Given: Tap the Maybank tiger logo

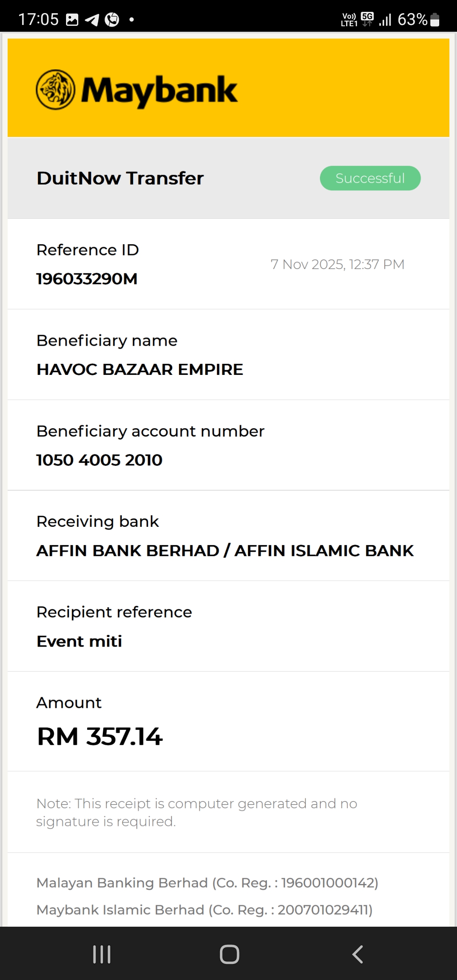Looking at the screenshot, I should (55, 90).
